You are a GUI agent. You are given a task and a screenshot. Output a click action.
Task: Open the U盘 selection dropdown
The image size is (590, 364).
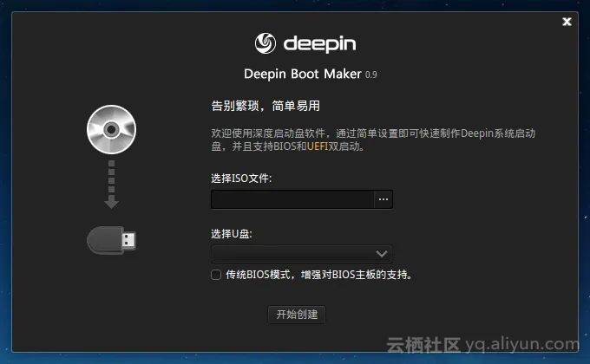point(302,254)
